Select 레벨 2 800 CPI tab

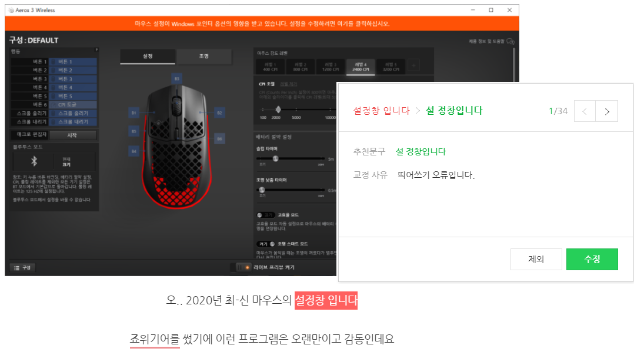point(300,67)
